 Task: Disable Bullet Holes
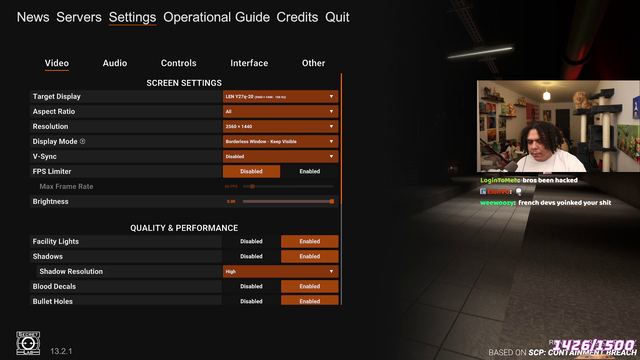(x=251, y=301)
